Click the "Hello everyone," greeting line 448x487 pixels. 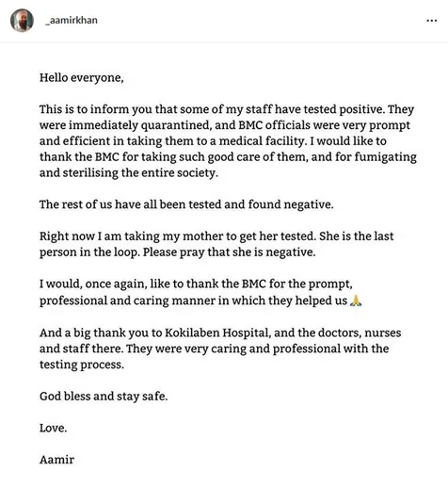(82, 78)
